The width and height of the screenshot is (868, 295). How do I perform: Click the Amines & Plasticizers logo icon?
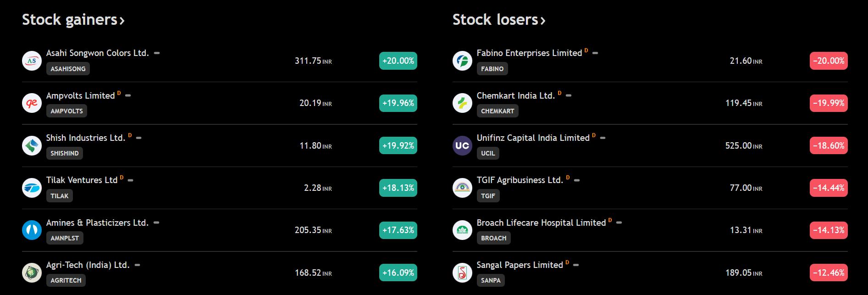[x=32, y=230]
